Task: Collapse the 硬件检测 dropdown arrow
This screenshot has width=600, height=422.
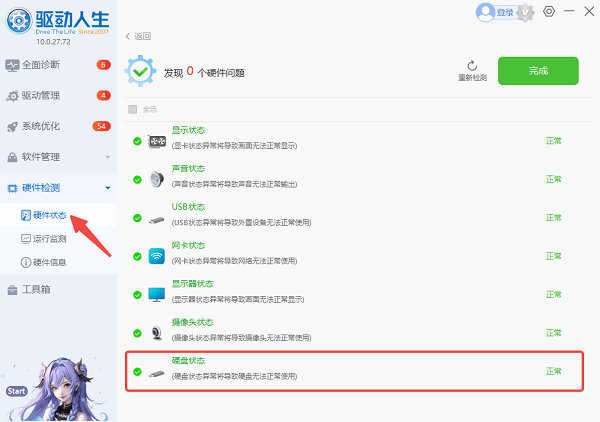Action: (x=108, y=188)
